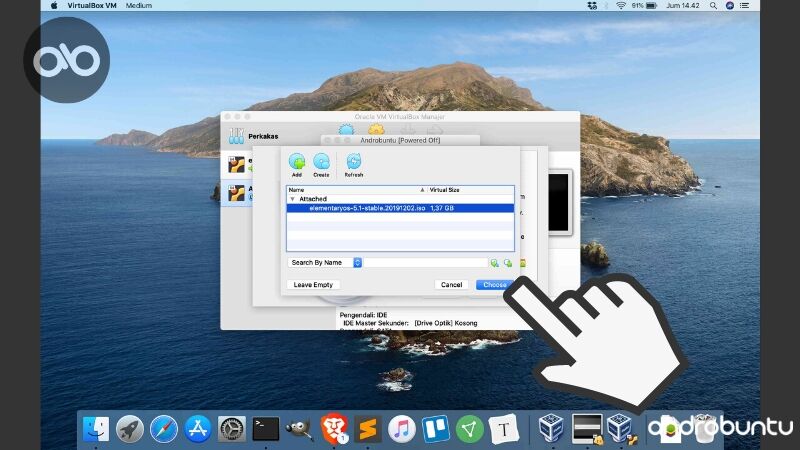Image resolution: width=800 pixels, height=450 pixels.
Task: Click the Siri icon in menu bar
Action: click(x=730, y=6)
